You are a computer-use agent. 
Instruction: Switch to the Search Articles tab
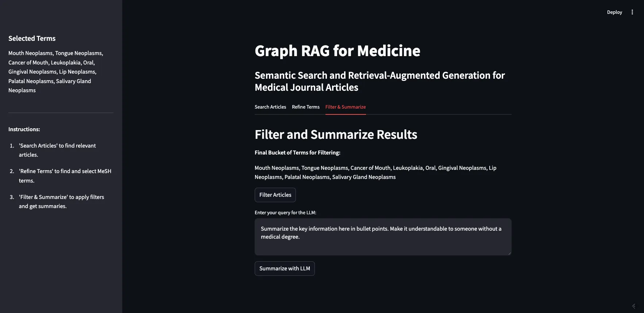point(270,107)
